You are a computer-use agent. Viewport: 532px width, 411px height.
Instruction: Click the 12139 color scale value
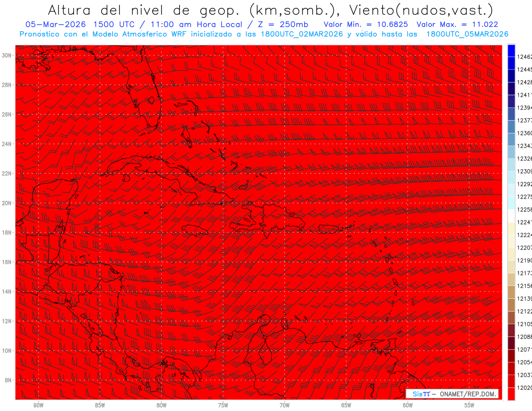pos(525,299)
